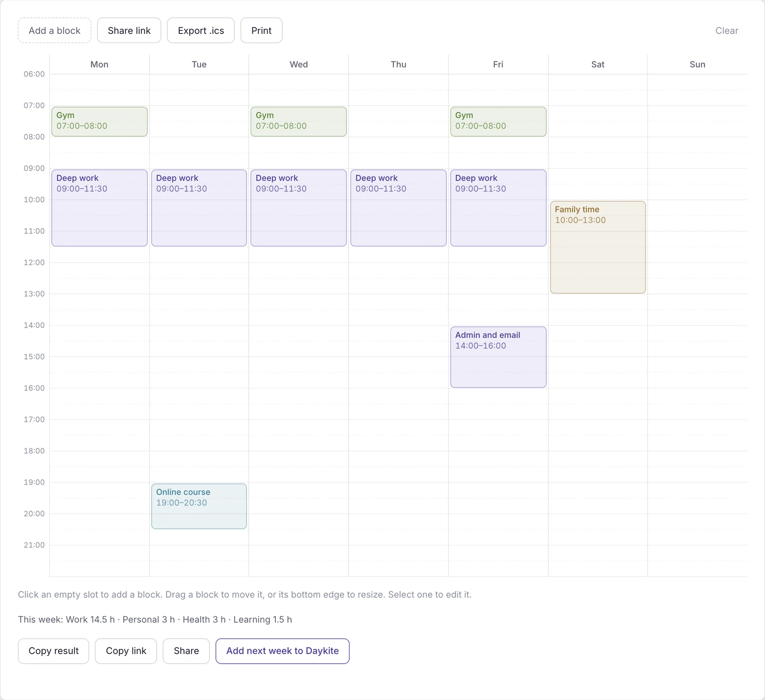
Task: Select the Family time block on Saturday
Action: [x=598, y=247]
